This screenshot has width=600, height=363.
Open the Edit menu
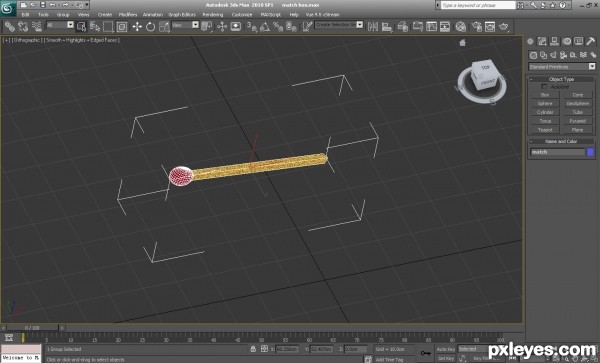click(x=26, y=15)
